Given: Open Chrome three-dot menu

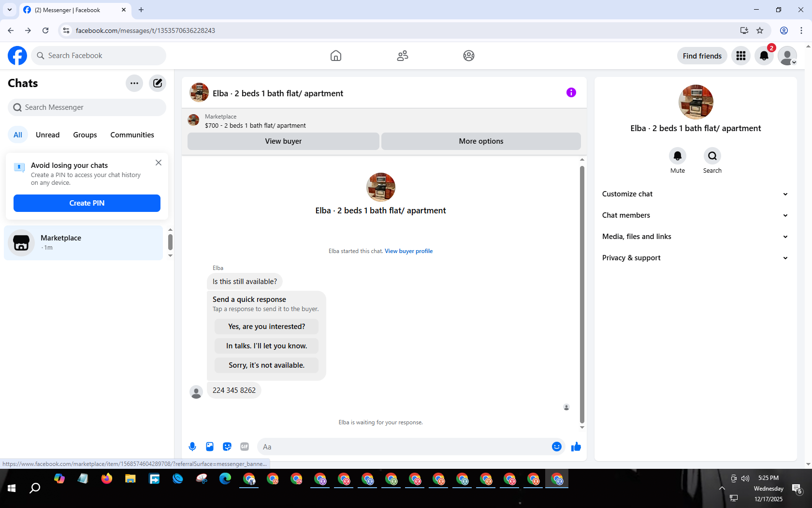Looking at the screenshot, I should (x=801, y=30).
